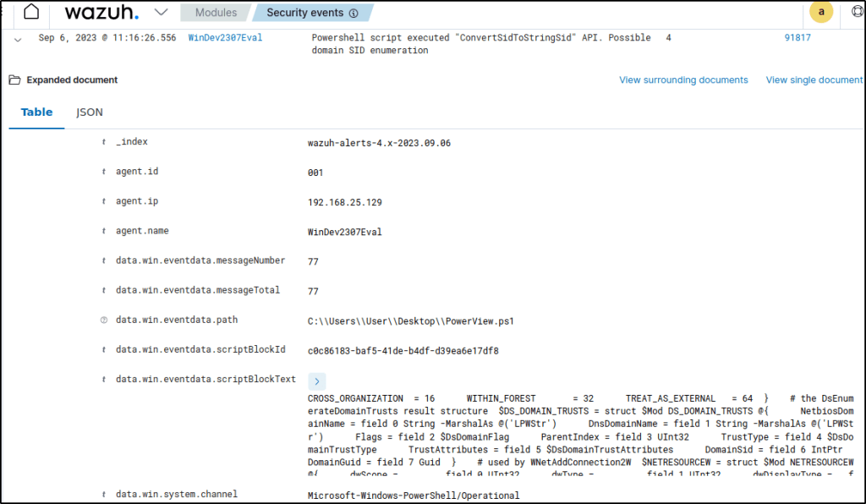Image resolution: width=866 pixels, height=504 pixels.
Task: Click View single document
Action: point(814,80)
